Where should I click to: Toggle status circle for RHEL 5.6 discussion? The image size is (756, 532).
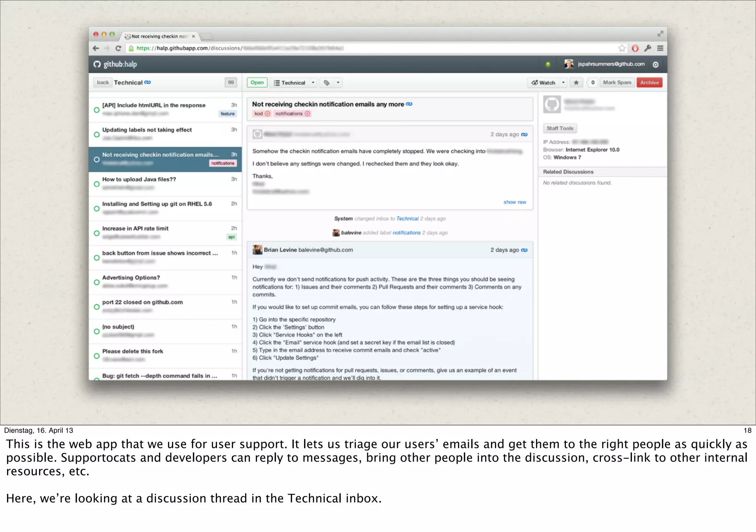pos(97,208)
